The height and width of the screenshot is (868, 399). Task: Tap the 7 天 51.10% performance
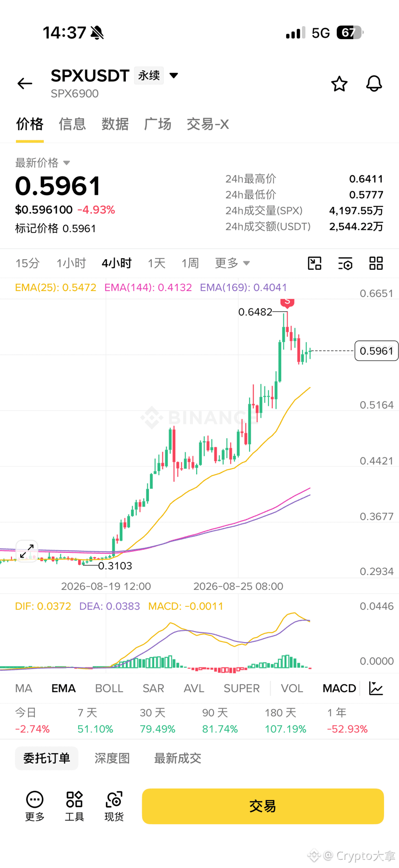coord(95,721)
